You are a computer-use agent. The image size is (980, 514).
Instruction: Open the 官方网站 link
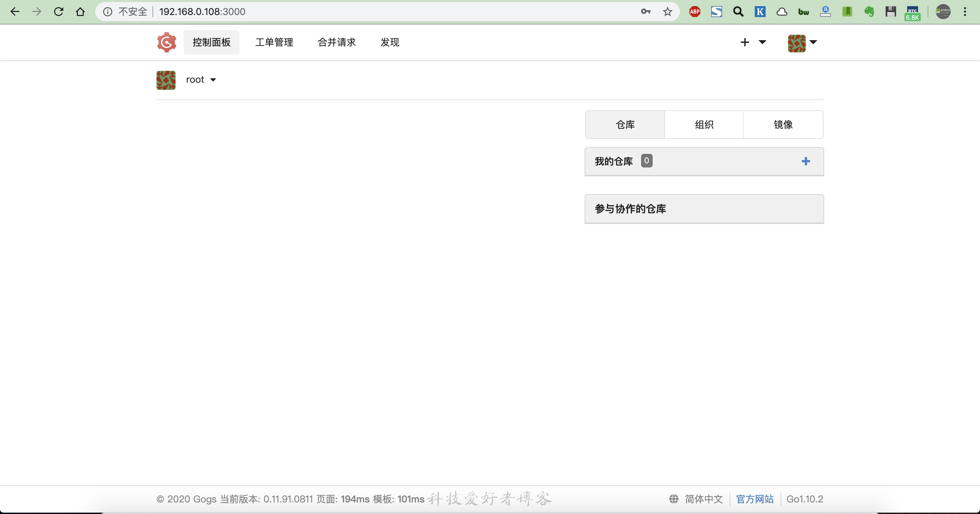754,499
